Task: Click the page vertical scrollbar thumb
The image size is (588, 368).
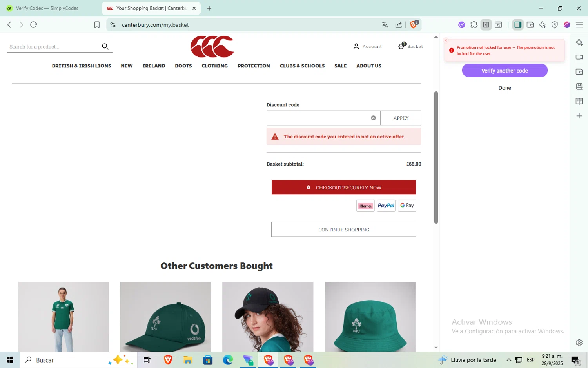Action: click(x=436, y=157)
